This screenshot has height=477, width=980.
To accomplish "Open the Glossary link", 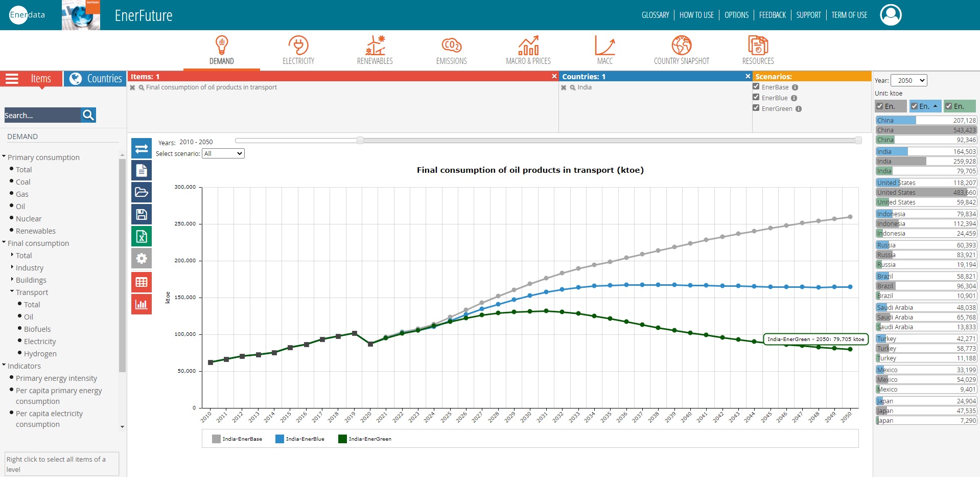I will 655,15.
